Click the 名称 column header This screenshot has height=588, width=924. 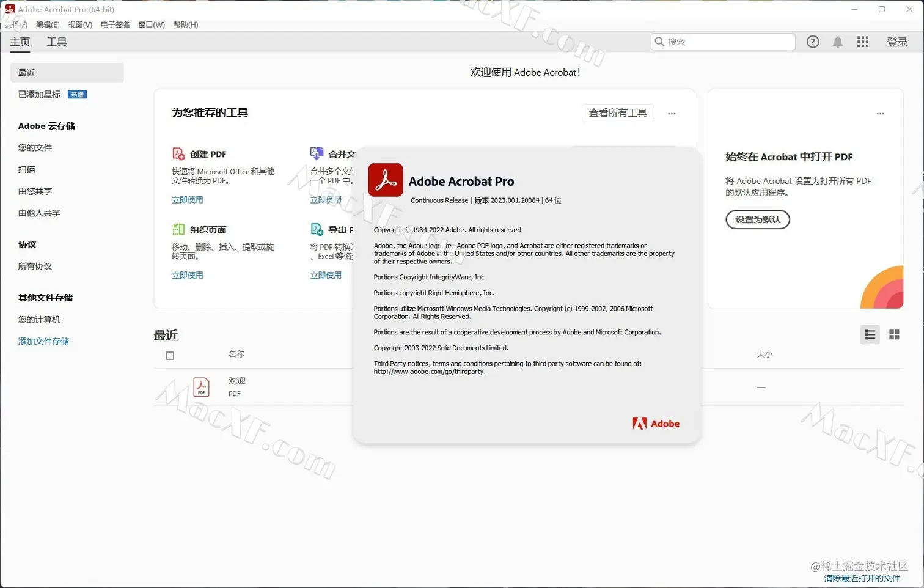coord(237,354)
